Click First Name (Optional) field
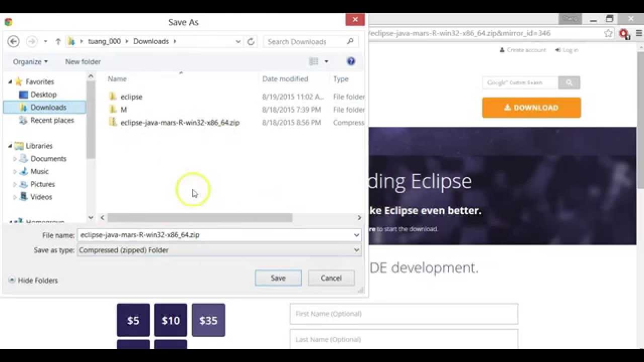644x362 pixels. [x=404, y=314]
